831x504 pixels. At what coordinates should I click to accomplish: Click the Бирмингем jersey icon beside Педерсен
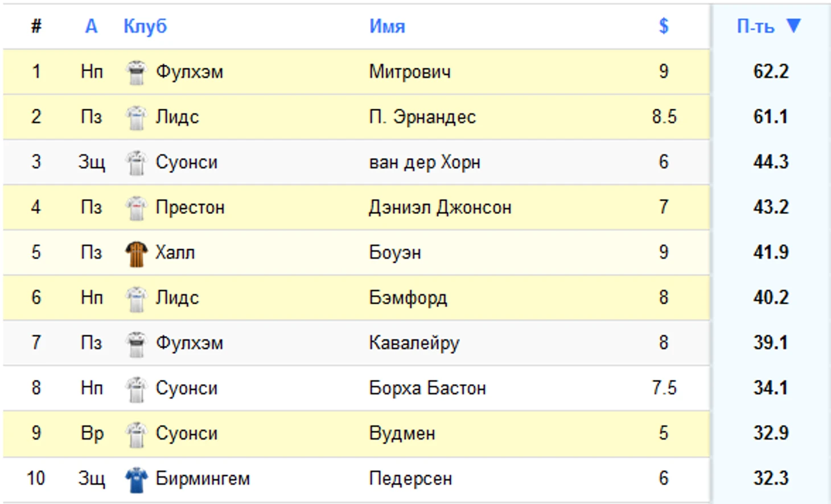(136, 478)
